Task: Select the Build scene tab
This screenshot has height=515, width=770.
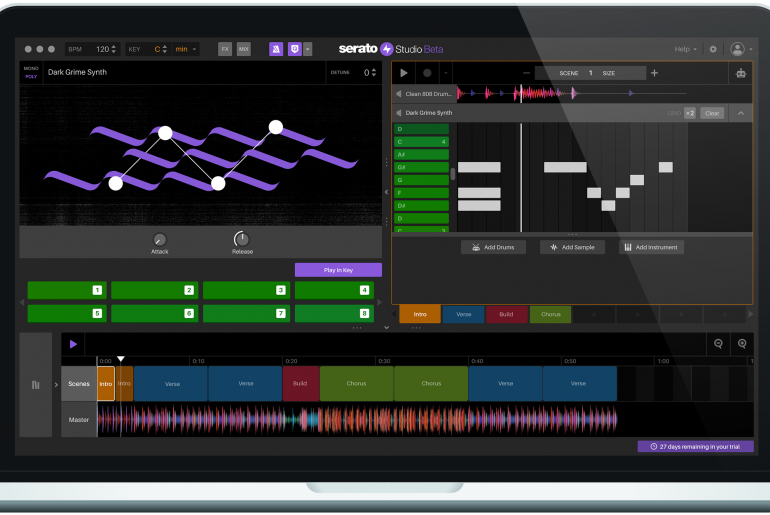Action: [x=507, y=314]
